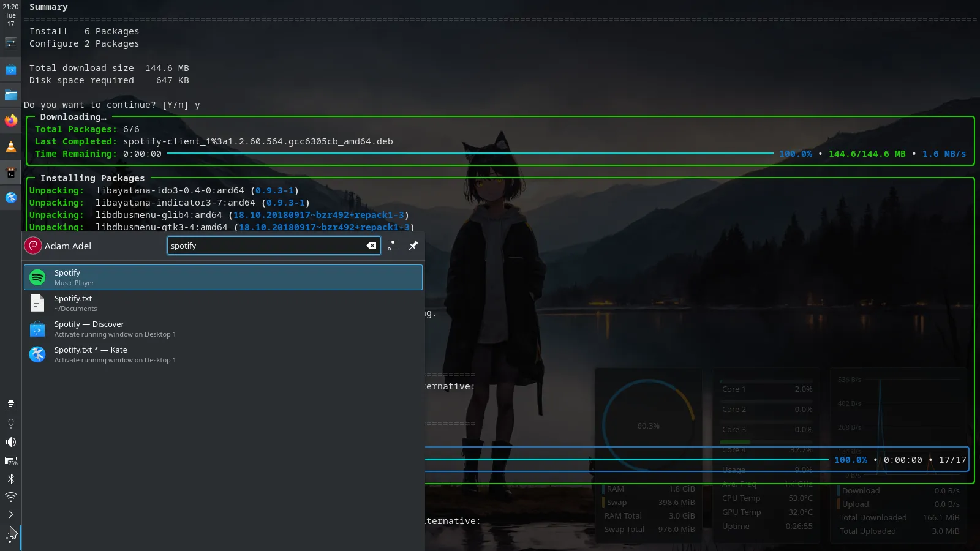980x551 pixels.
Task: Click the Core 1 row in CPU widget
Action: coord(767,389)
